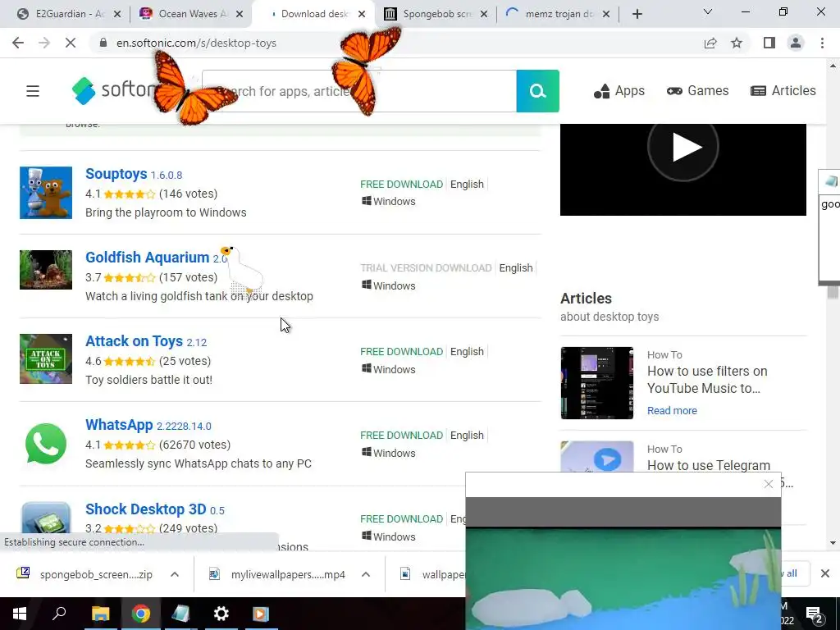Image resolution: width=840 pixels, height=630 pixels.
Task: Click the 4.1 (146 votes) Souptoys rating
Action: click(152, 194)
